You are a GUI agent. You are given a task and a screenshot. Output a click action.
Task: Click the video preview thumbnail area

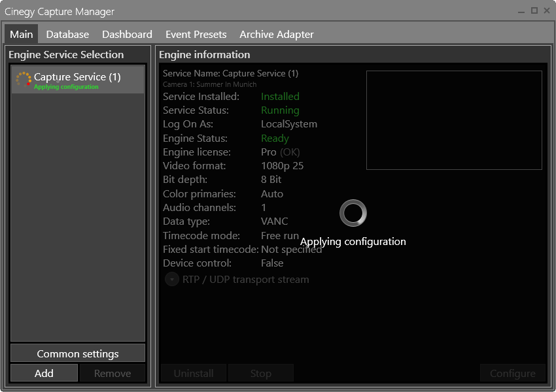pos(454,120)
